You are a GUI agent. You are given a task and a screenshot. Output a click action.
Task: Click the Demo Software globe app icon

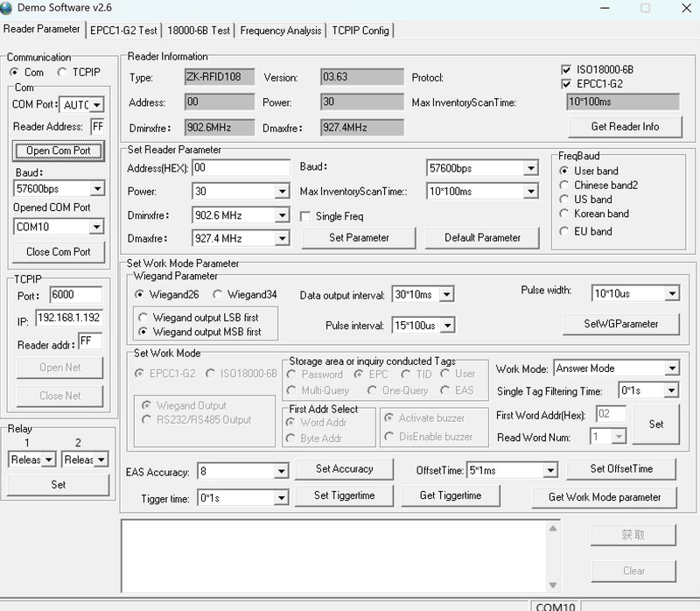(x=6, y=8)
